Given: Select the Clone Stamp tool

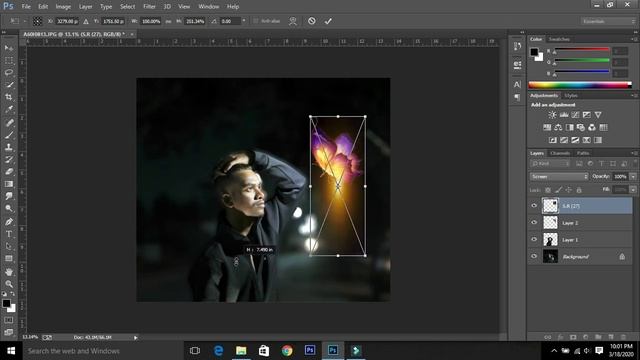Looking at the screenshot, I should pos(9,147).
